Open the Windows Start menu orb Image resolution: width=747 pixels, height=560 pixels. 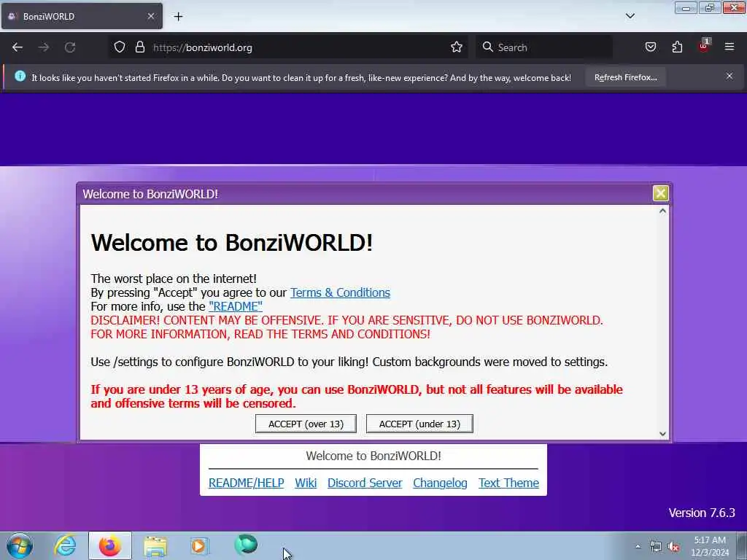click(20, 545)
